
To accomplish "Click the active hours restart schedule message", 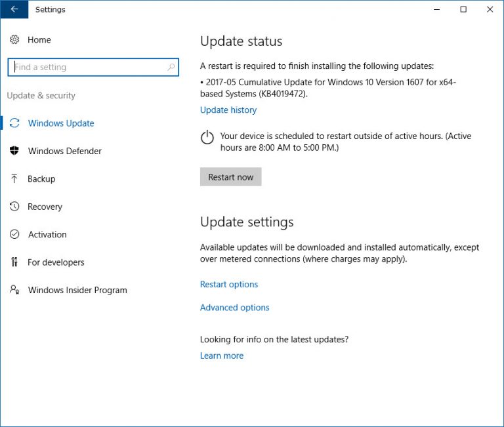I will point(346,142).
